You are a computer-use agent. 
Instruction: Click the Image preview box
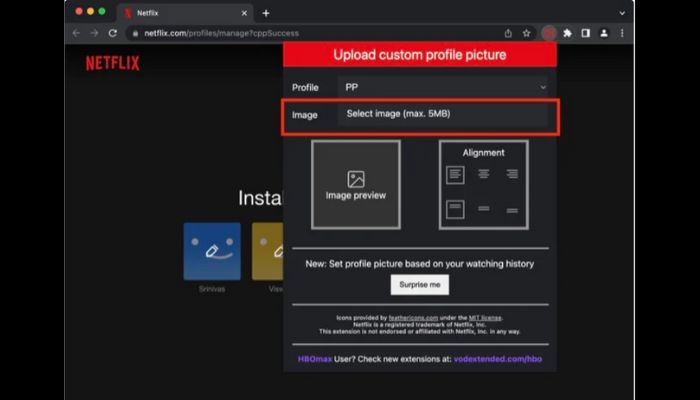[x=356, y=185]
